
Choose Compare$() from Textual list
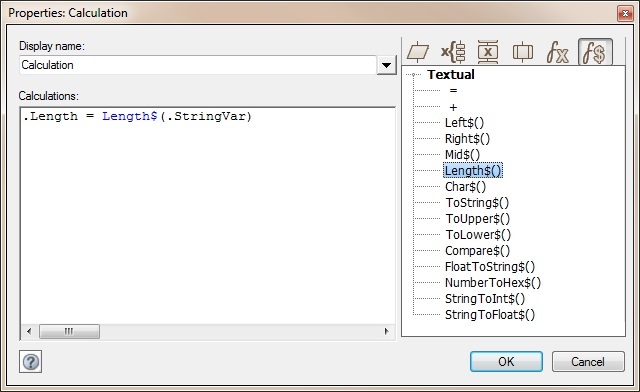point(477,250)
